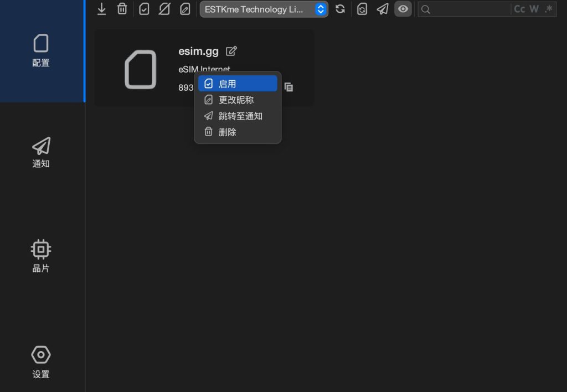The height and width of the screenshot is (392, 567).
Task: Click the paper plane notification toolbar icon
Action: click(383, 9)
